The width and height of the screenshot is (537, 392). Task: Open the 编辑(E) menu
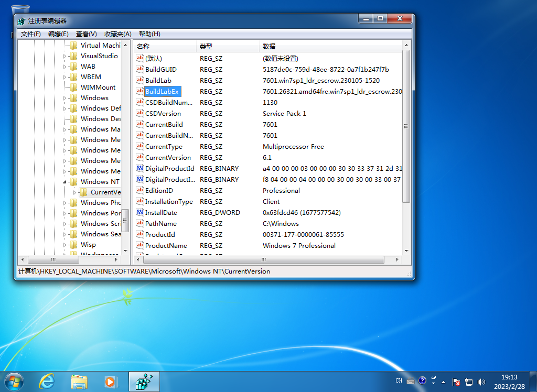[58, 34]
